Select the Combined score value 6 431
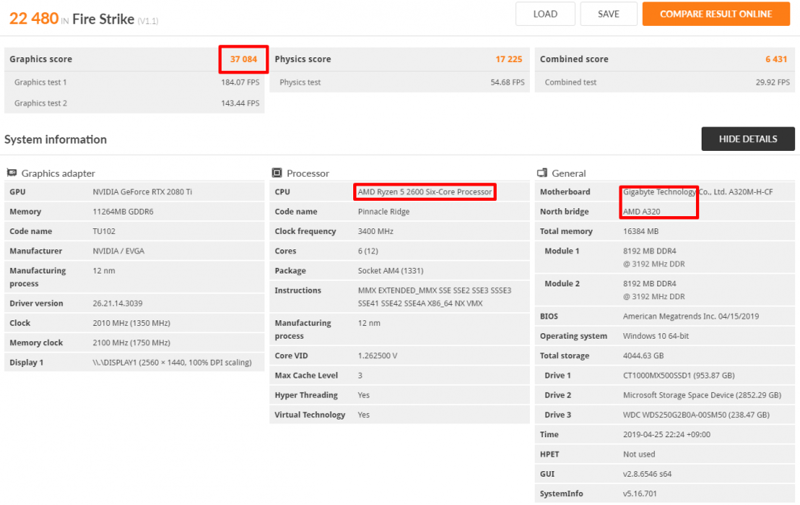The image size is (800, 505). (776, 59)
